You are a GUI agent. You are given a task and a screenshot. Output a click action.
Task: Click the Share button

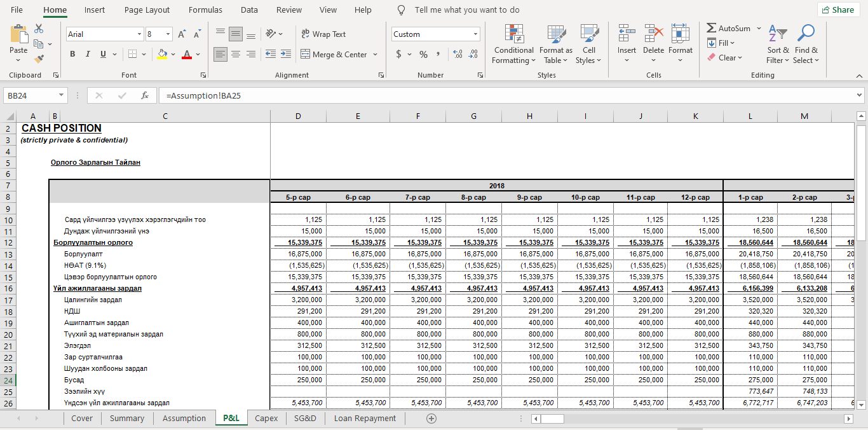[837, 10]
